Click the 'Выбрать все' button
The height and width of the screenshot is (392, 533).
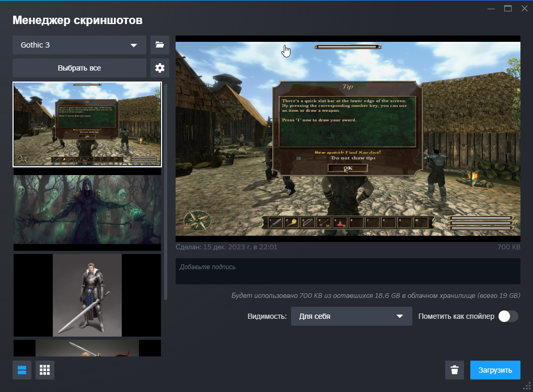79,68
